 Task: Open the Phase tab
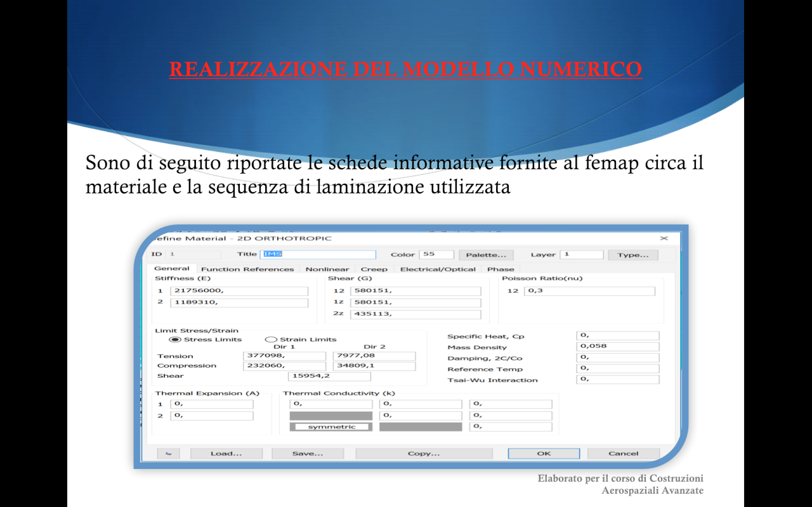click(500, 269)
